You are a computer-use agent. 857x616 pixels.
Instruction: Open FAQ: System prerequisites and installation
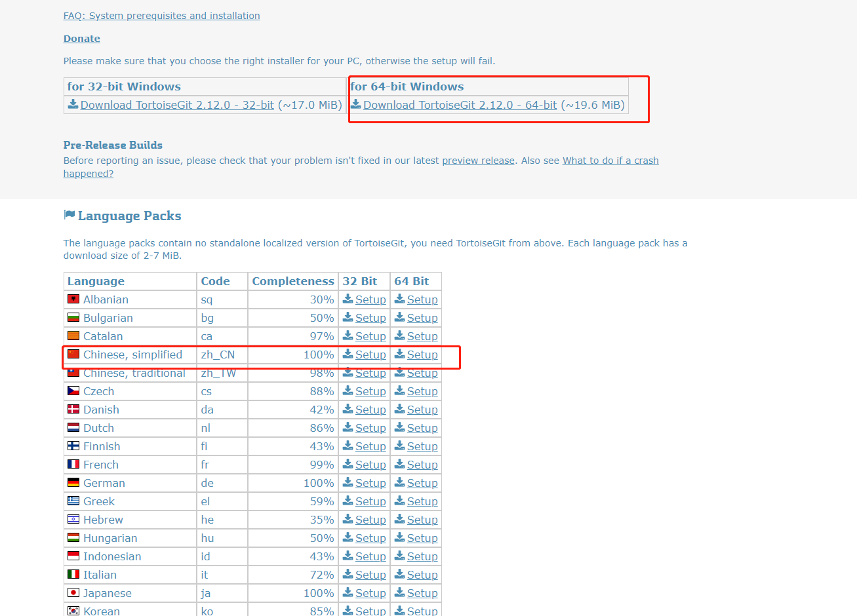161,15
